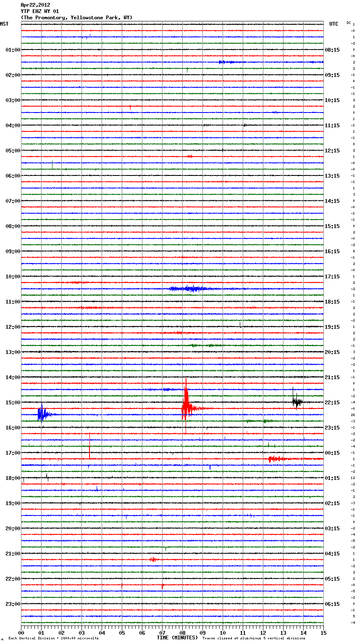Click the UTC column label
Viewport: 357px width, 644px height.
pos(334,24)
